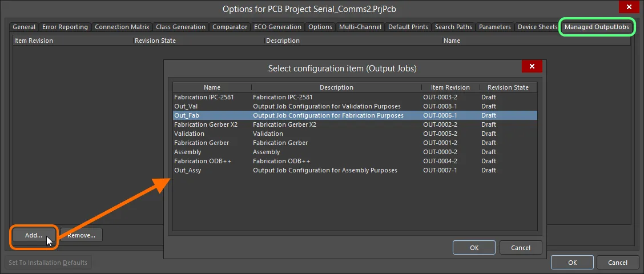644x274 pixels.
Task: Select the Assembly output job row
Action: [355, 152]
